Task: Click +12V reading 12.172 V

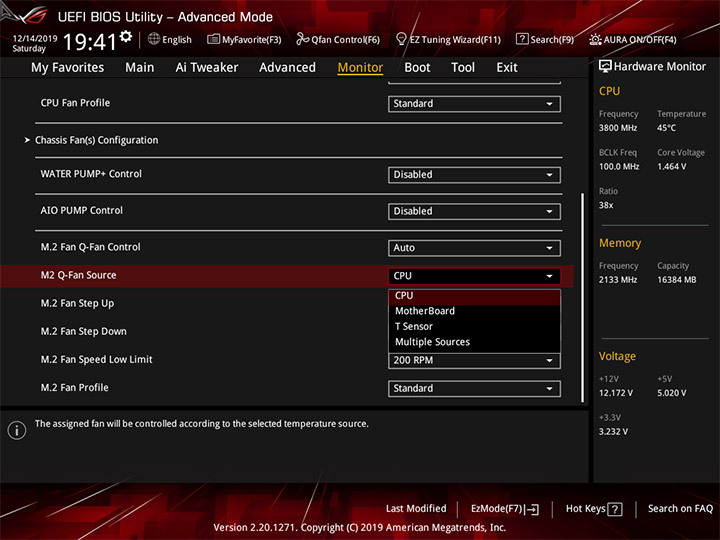Action: coord(615,394)
